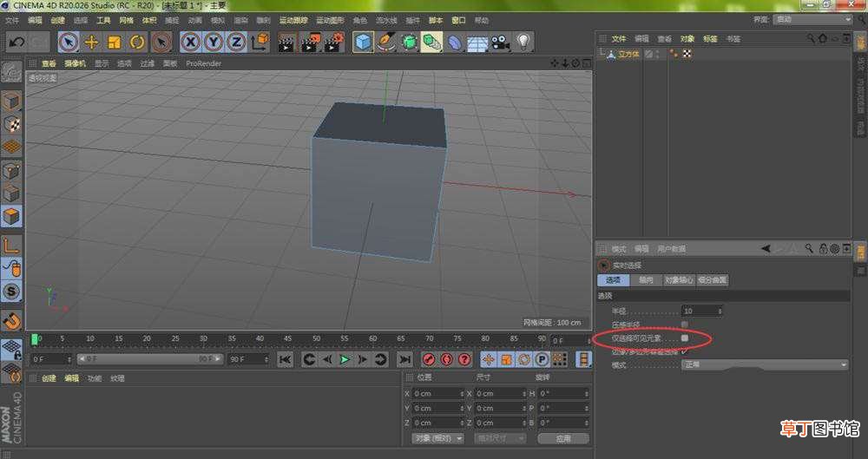Open the deformer (Bend) icon
Viewport: 868px width, 459px height.
(x=455, y=43)
